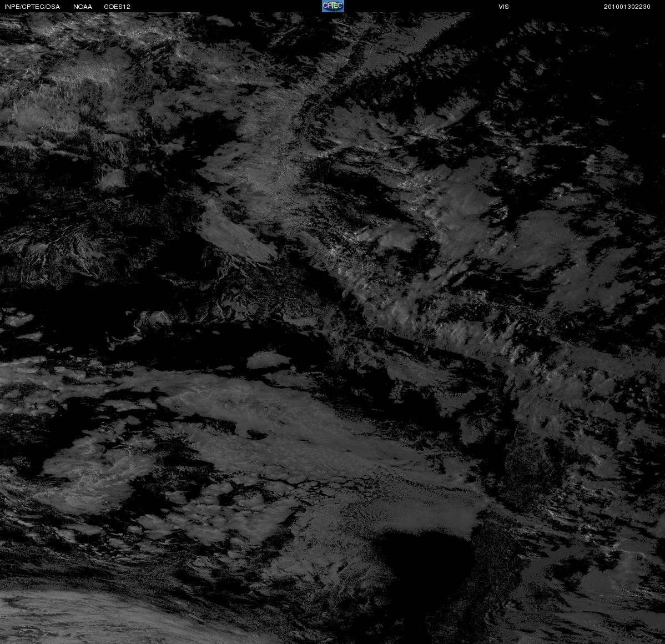Image resolution: width=665 pixels, height=644 pixels.
Task: Select the GOES12 satellite label
Action: (117, 7)
